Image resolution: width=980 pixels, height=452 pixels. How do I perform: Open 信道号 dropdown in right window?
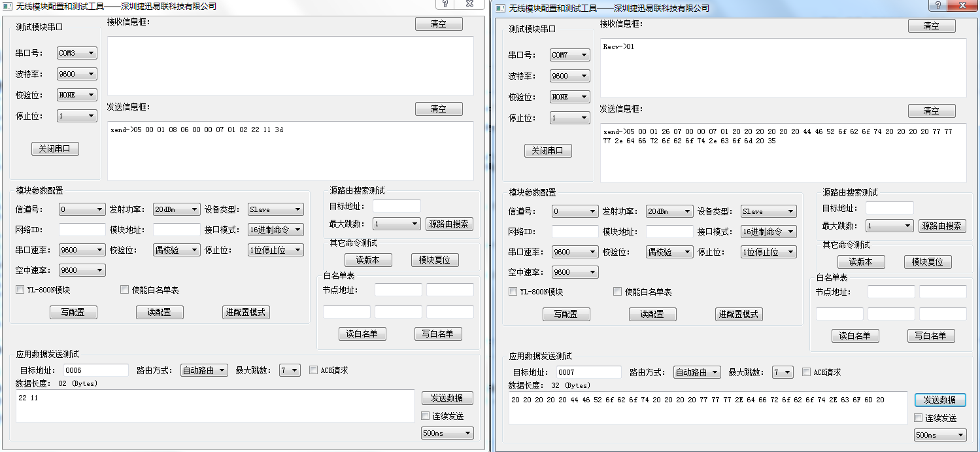[x=575, y=211]
